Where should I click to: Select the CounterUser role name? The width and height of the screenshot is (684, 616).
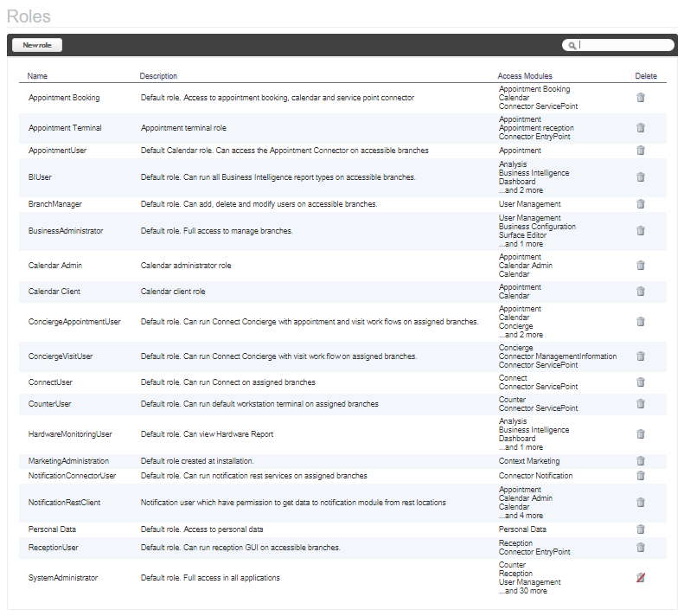(x=49, y=404)
